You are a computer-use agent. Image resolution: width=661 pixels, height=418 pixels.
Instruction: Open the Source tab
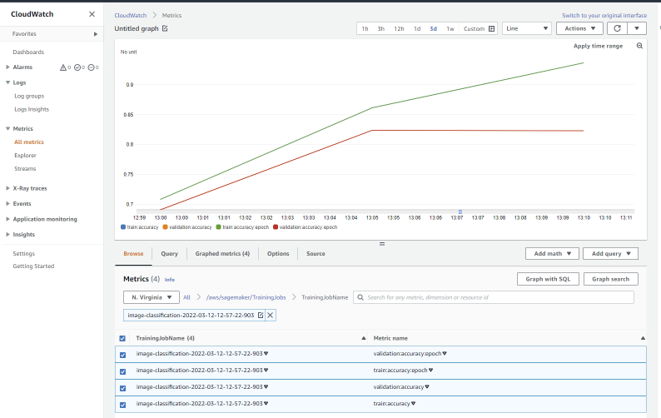point(315,254)
